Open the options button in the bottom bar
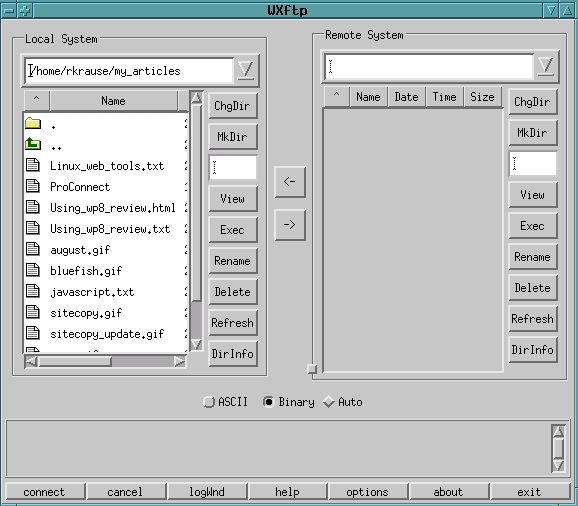Image resolution: width=578 pixels, height=506 pixels. [368, 492]
